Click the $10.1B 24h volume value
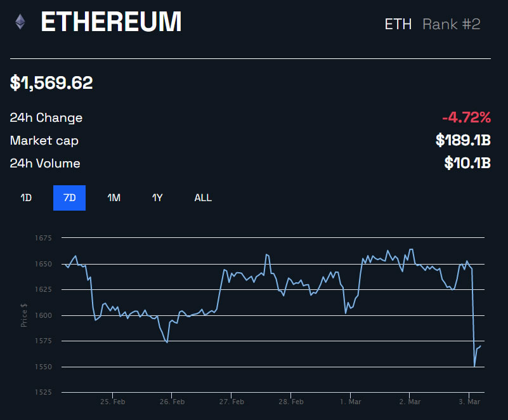508x420 pixels. 467,163
